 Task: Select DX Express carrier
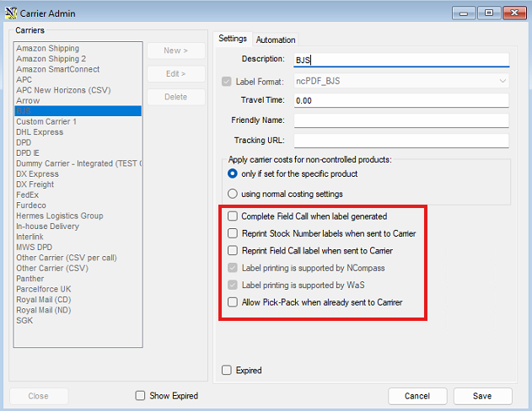(78, 173)
